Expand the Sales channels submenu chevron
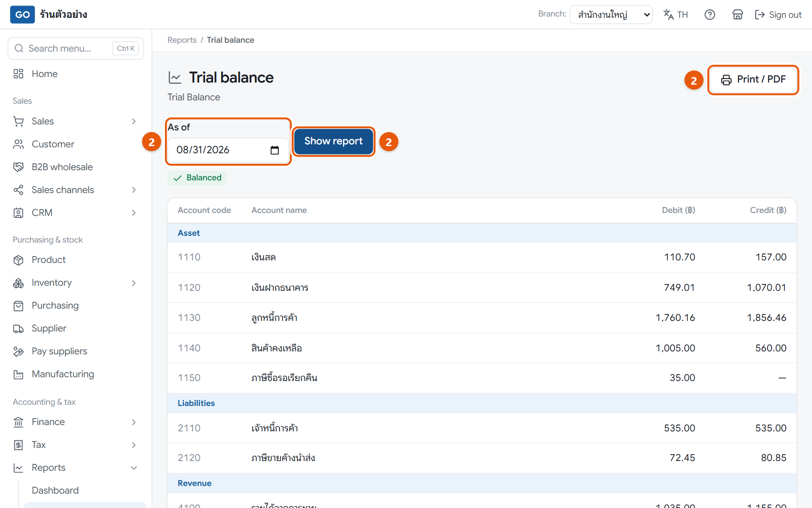 tap(134, 190)
